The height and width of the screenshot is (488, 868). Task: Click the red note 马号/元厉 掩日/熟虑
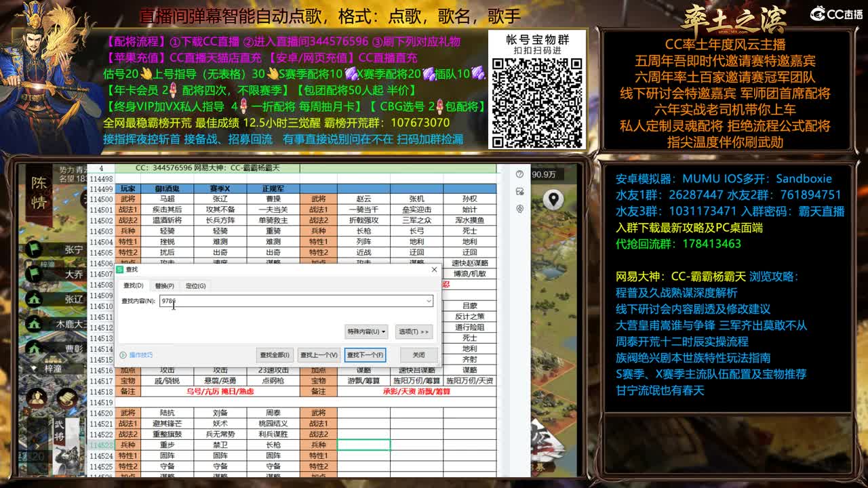point(220,391)
